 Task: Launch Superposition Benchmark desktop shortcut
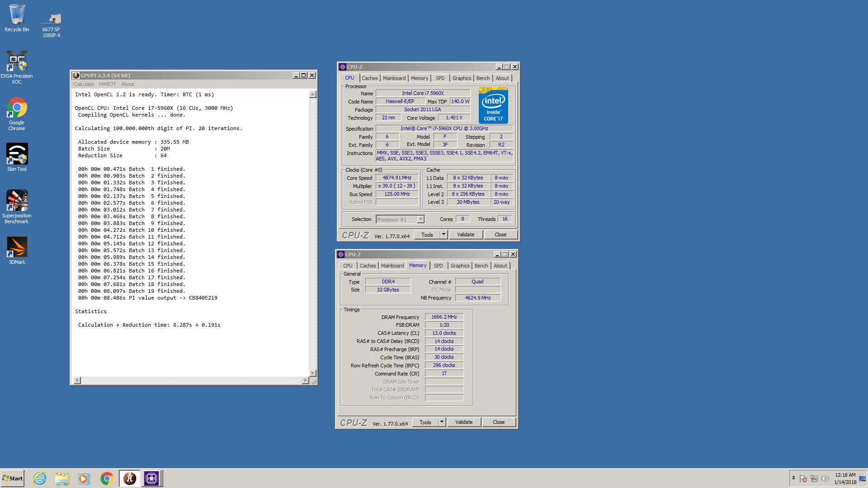(17, 206)
